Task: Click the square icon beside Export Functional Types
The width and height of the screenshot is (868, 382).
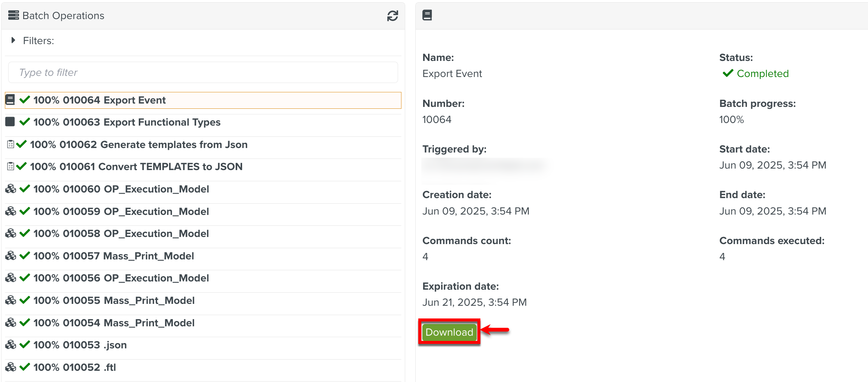Action: click(10, 122)
